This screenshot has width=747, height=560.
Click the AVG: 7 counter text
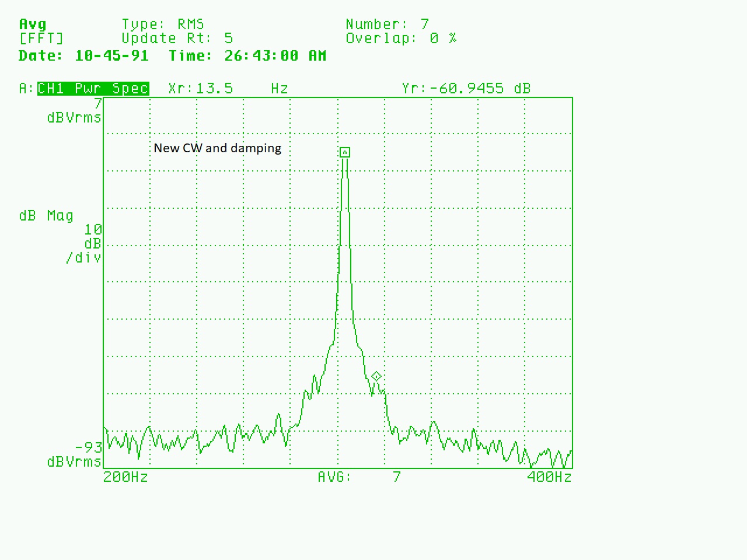359,477
